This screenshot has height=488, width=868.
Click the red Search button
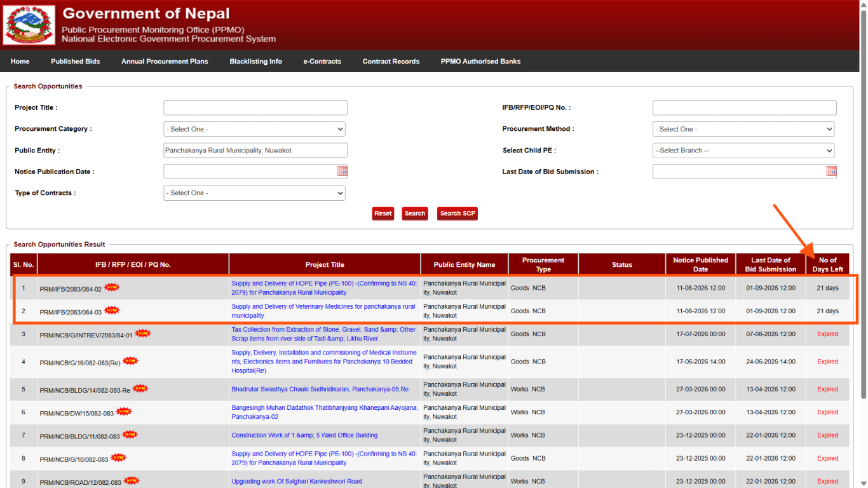tap(415, 213)
